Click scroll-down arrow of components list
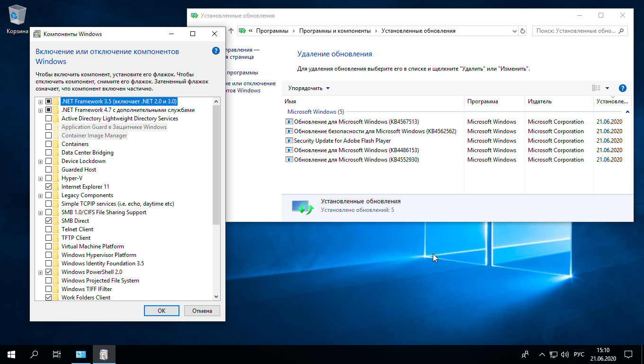This screenshot has height=364, width=644. coord(216,297)
